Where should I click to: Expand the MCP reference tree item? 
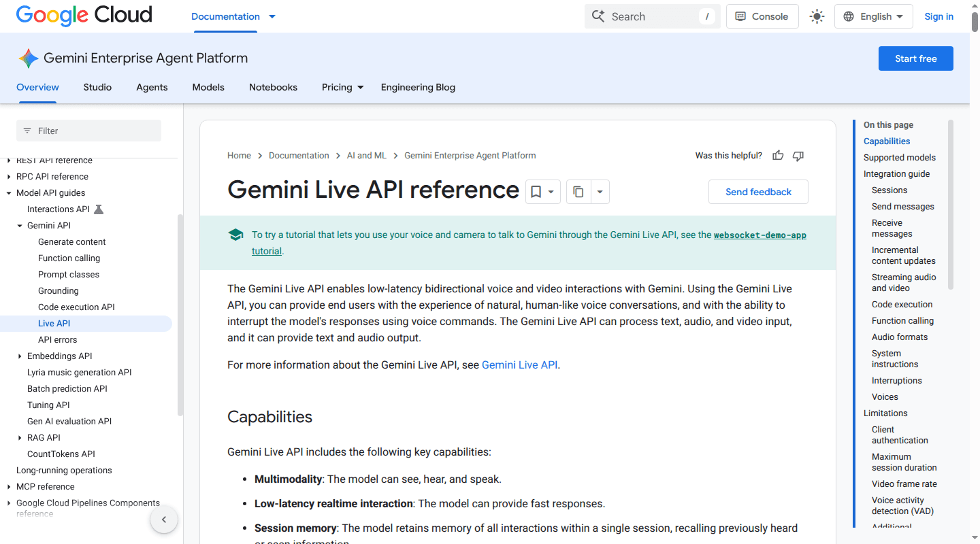click(9, 487)
